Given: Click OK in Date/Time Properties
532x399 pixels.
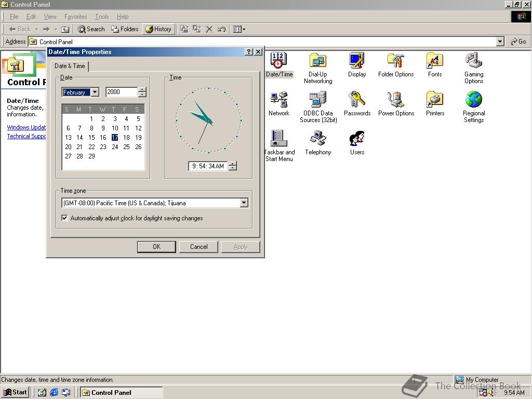Looking at the screenshot, I should point(156,247).
